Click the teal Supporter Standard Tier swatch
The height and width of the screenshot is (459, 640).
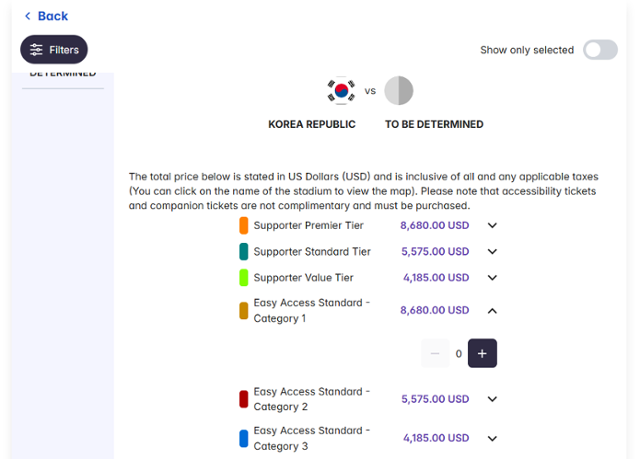coord(244,252)
